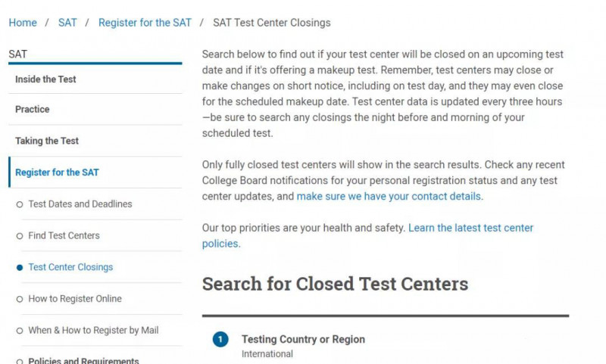Open Test Dates and Deadlines page

point(80,204)
